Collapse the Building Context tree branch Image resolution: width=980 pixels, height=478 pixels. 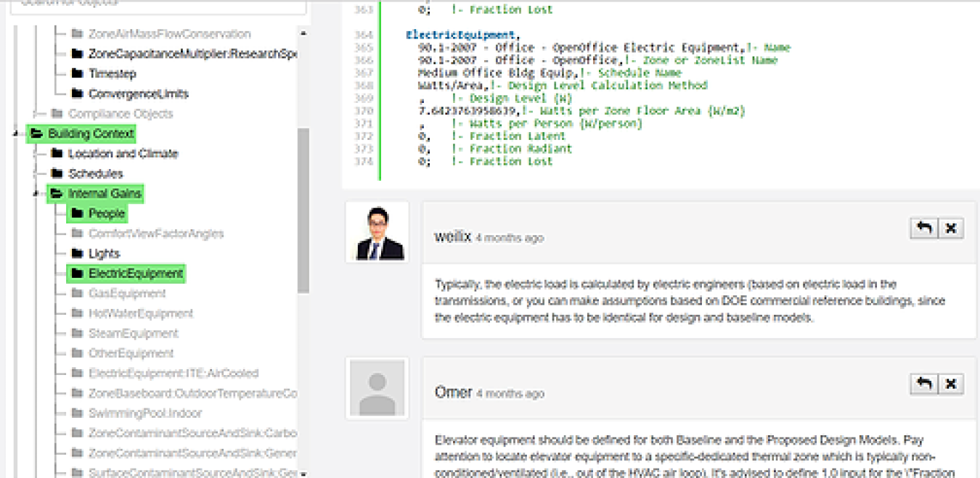[x=15, y=133]
